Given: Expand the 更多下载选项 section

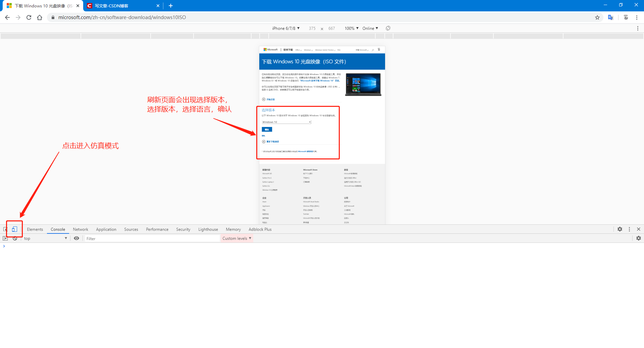Looking at the screenshot, I should click(x=270, y=142).
